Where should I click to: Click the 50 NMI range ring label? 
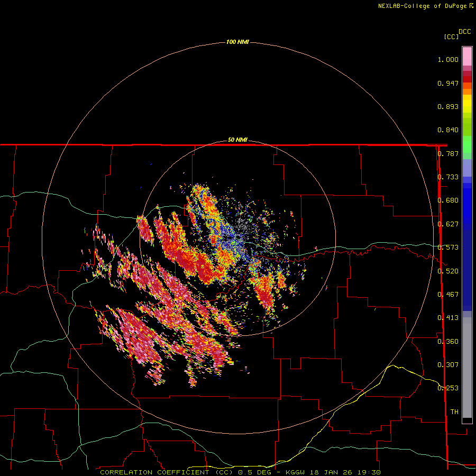coord(237,140)
